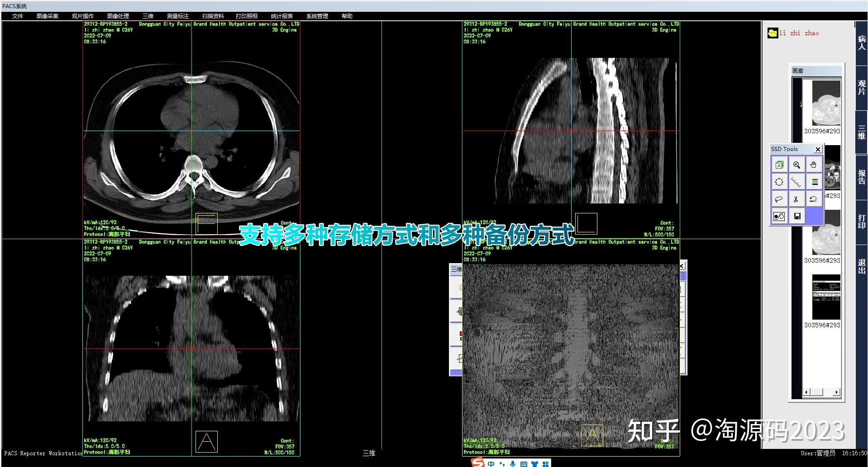Click the orientation cube in the sagittal view

[586, 224]
